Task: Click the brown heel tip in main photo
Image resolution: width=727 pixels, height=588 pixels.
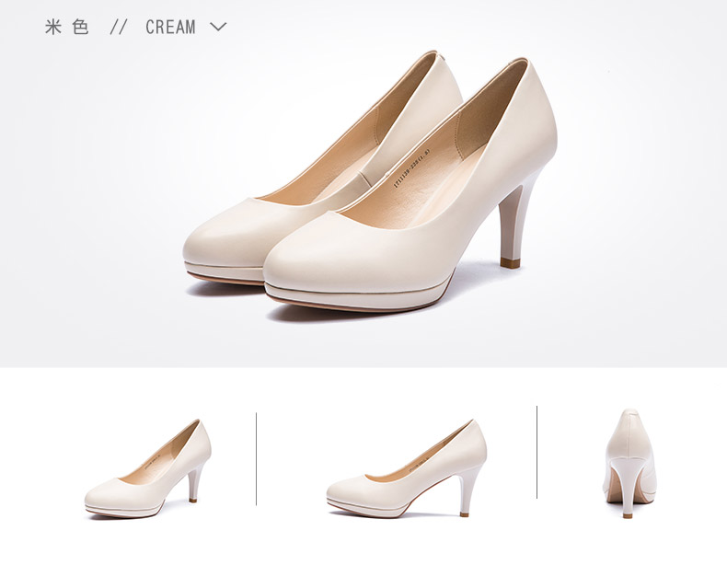Action: point(510,263)
